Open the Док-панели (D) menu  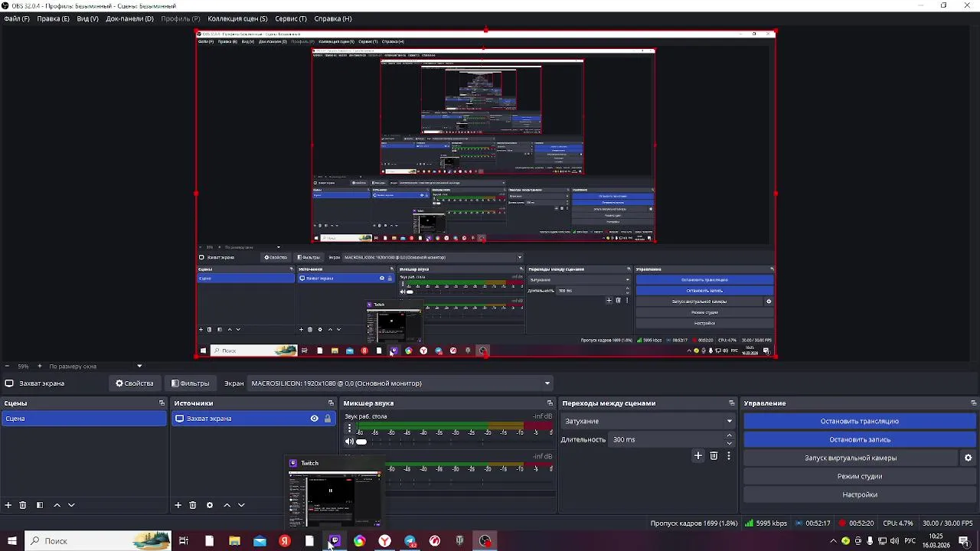[129, 18]
